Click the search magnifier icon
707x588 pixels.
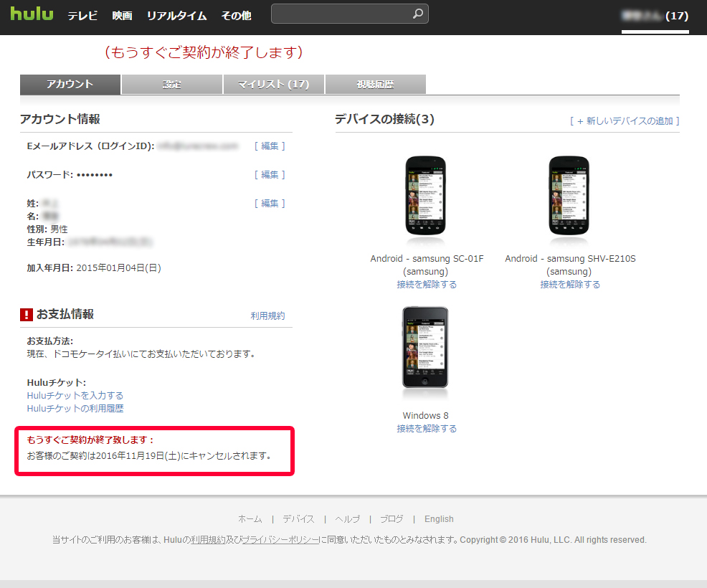tap(418, 14)
